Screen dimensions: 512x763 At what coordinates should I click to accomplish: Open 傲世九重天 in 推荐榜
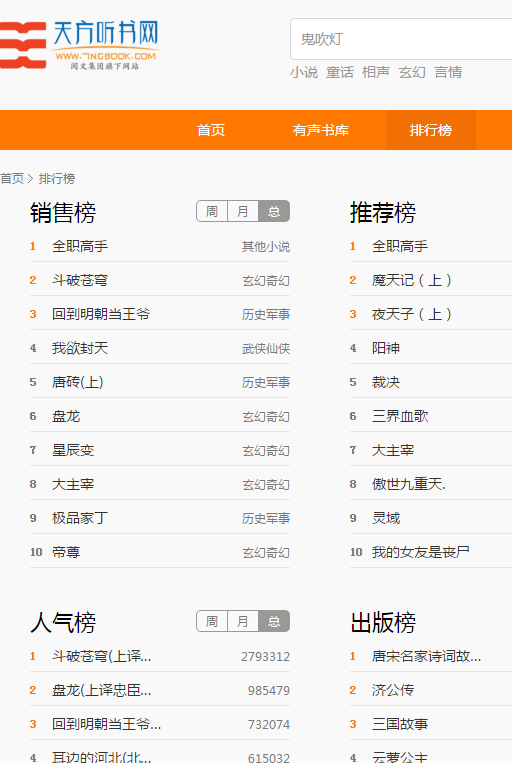click(408, 485)
